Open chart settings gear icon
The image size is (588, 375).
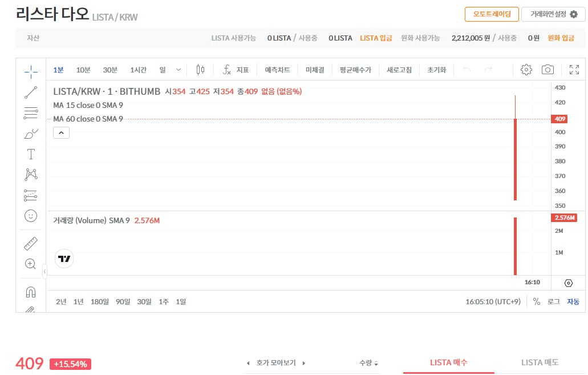(x=526, y=70)
